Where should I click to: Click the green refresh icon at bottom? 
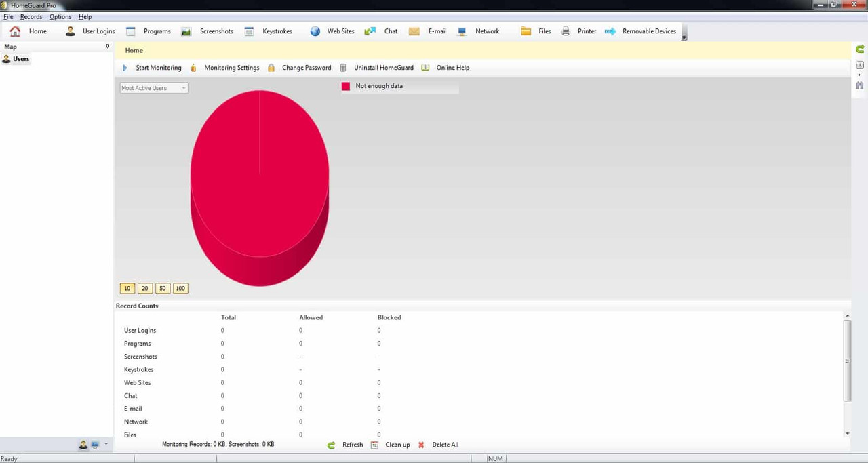click(x=331, y=445)
